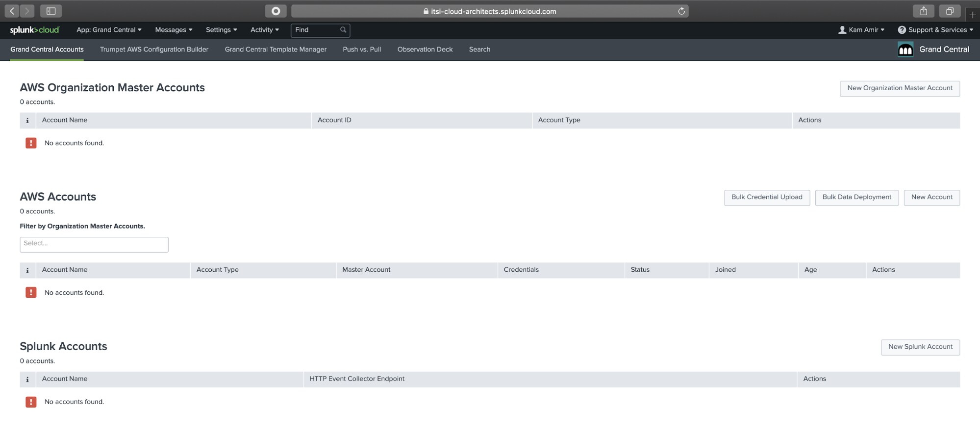Open the Search tab
The image size is (980, 436).
pyautogui.click(x=479, y=50)
